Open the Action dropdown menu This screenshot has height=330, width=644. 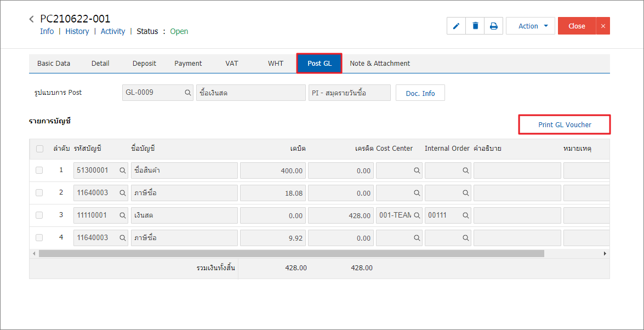[530, 26]
